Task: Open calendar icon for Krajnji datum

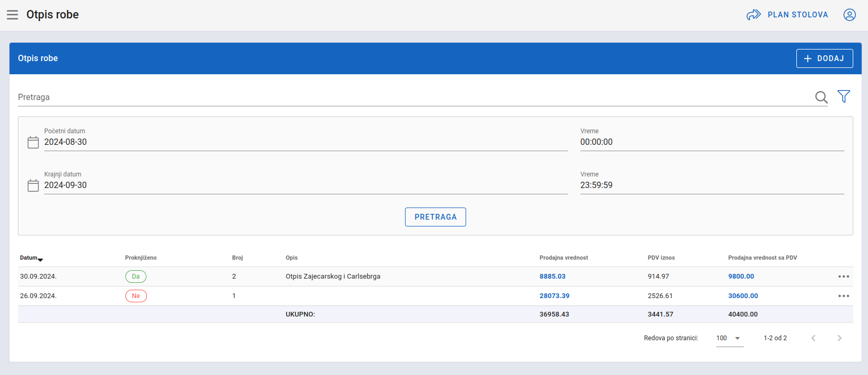Action: (x=33, y=185)
